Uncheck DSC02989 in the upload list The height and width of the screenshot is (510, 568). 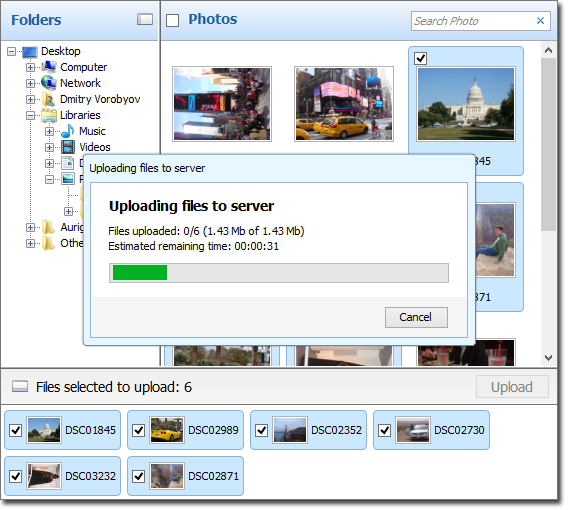(139, 430)
